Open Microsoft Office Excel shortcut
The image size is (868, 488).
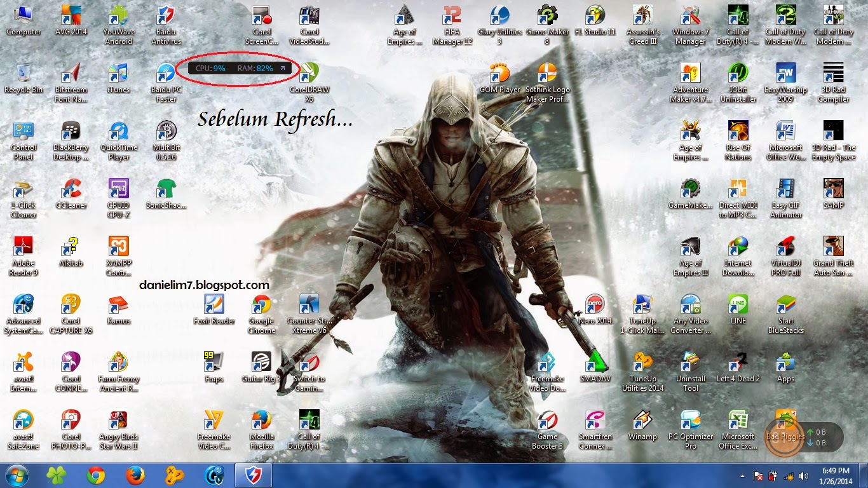pos(738,430)
